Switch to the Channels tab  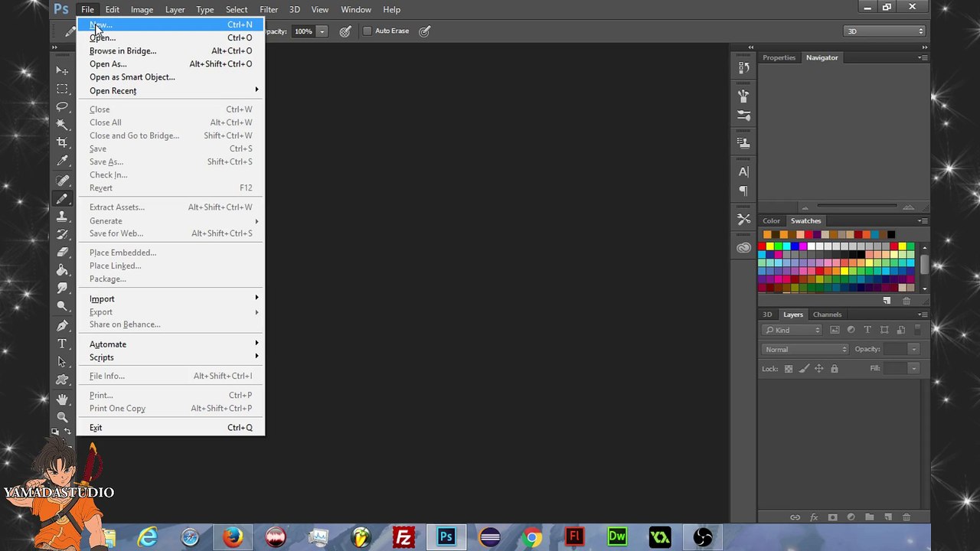(827, 315)
